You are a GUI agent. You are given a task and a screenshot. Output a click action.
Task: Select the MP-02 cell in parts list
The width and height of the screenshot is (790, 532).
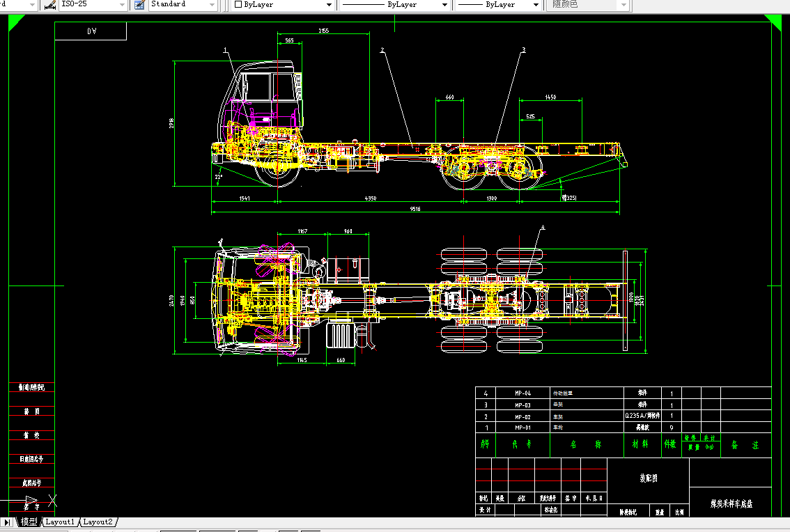point(523,417)
